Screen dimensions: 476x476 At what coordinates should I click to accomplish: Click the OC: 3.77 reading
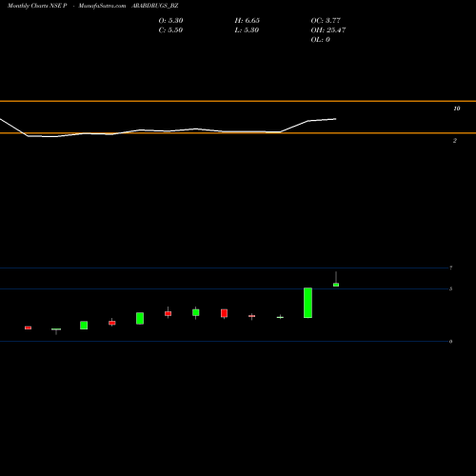(x=326, y=21)
